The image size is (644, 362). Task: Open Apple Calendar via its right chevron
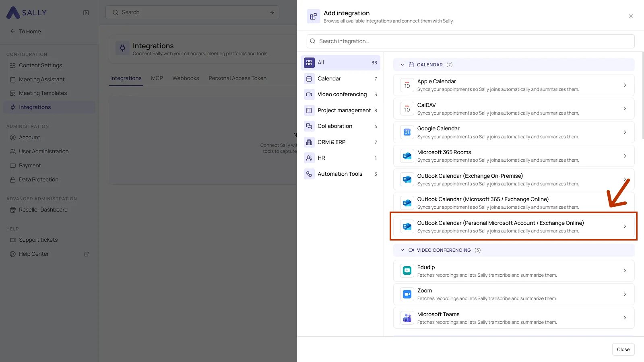tap(625, 85)
